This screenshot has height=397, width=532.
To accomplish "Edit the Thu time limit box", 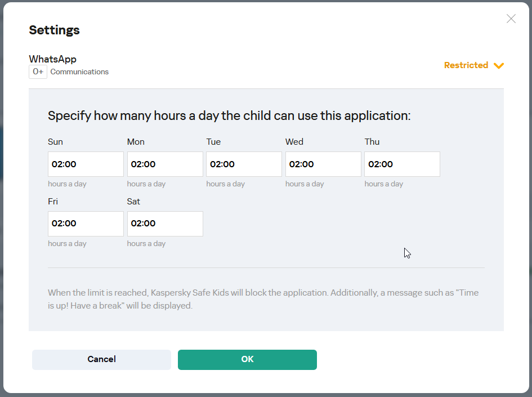I will tap(402, 164).
